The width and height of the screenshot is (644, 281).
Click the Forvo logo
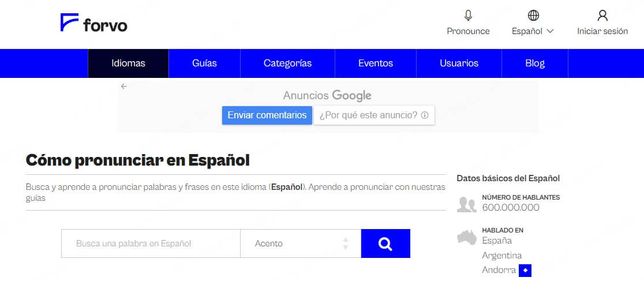coord(93,23)
